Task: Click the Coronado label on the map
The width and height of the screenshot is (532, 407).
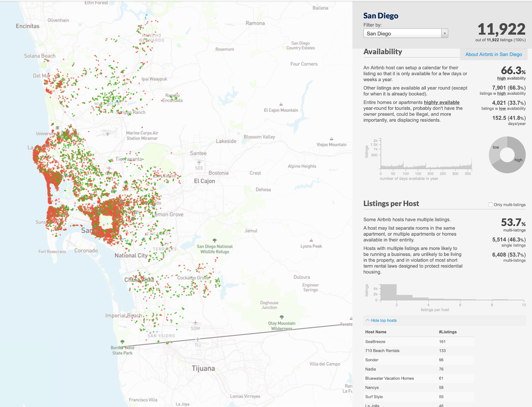Action: pyautogui.click(x=86, y=251)
